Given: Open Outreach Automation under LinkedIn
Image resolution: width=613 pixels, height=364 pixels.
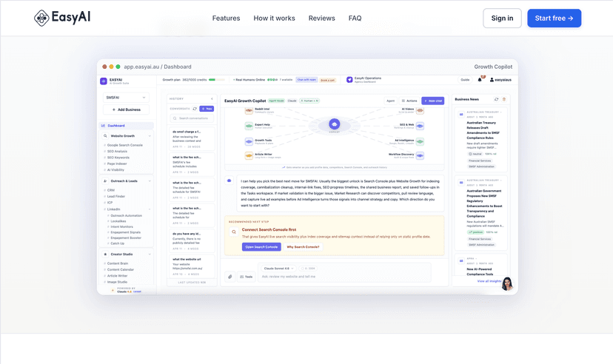Looking at the screenshot, I should [126, 215].
